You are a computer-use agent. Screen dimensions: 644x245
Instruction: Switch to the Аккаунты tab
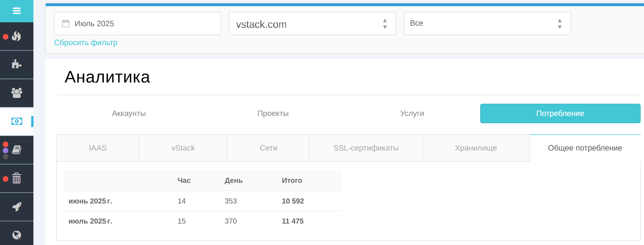(129, 113)
